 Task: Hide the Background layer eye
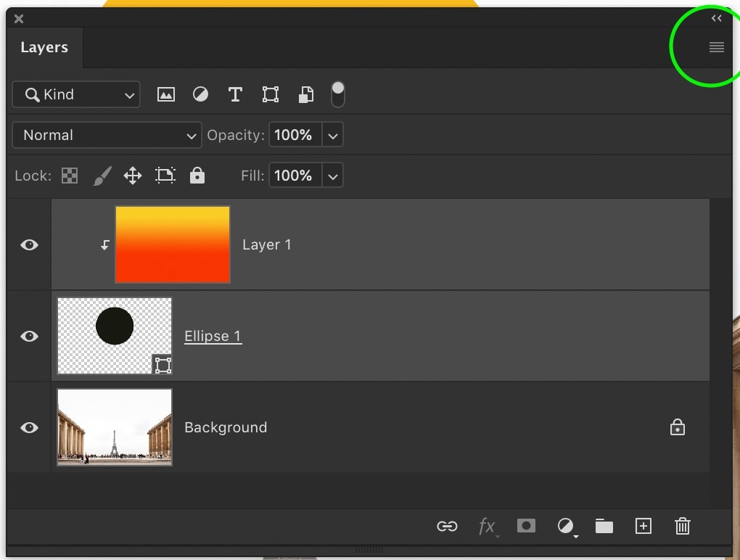29,427
